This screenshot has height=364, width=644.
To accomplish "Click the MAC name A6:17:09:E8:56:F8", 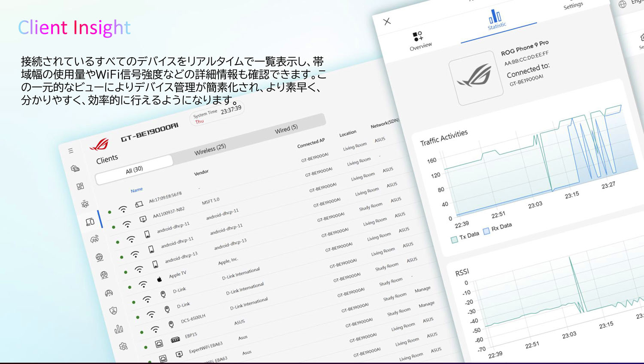I will 165,198.
